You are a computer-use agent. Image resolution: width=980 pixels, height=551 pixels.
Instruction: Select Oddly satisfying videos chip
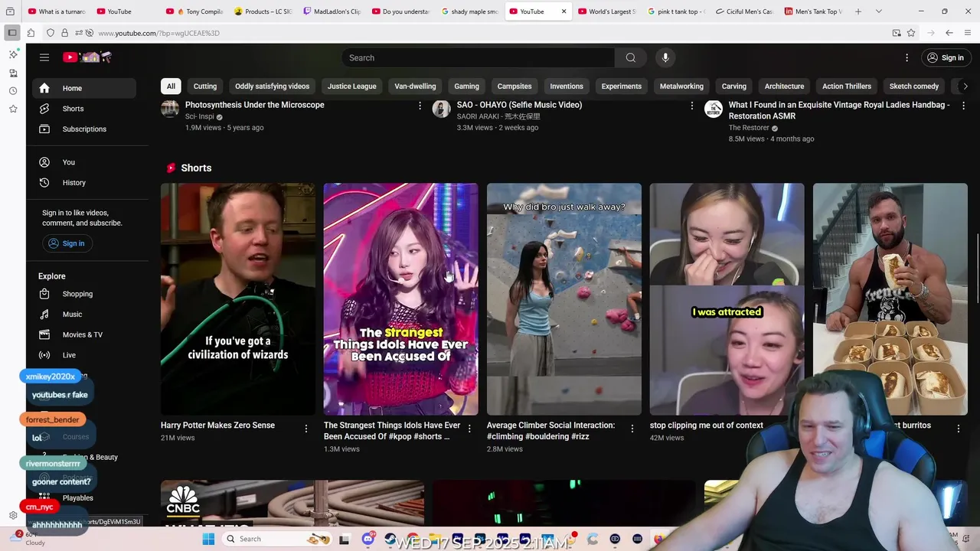pyautogui.click(x=272, y=86)
